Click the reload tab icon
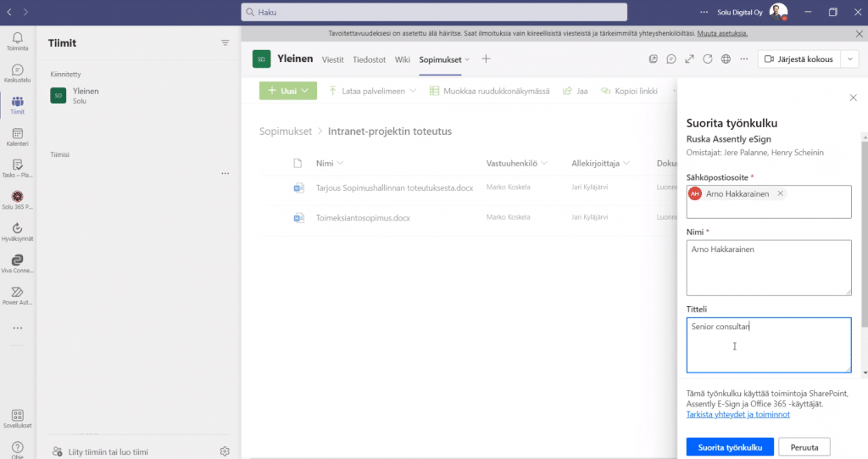The height and width of the screenshot is (459, 868). coord(707,59)
